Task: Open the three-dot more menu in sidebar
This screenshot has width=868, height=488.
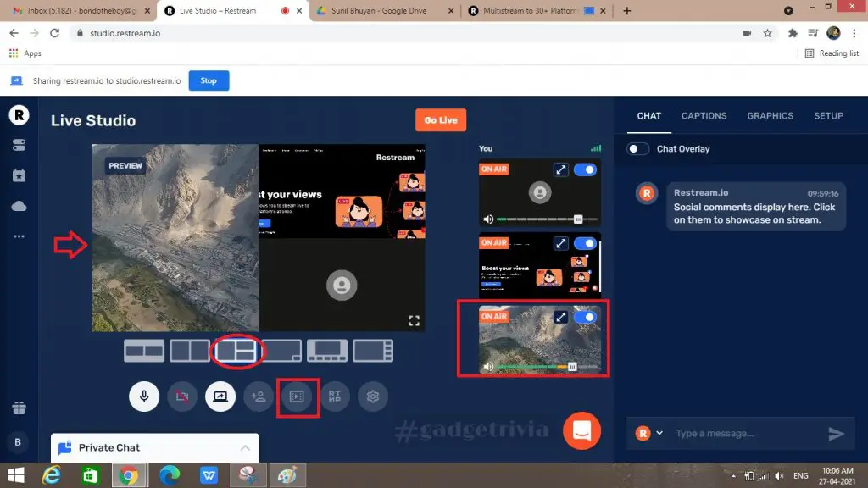Action: (x=19, y=236)
